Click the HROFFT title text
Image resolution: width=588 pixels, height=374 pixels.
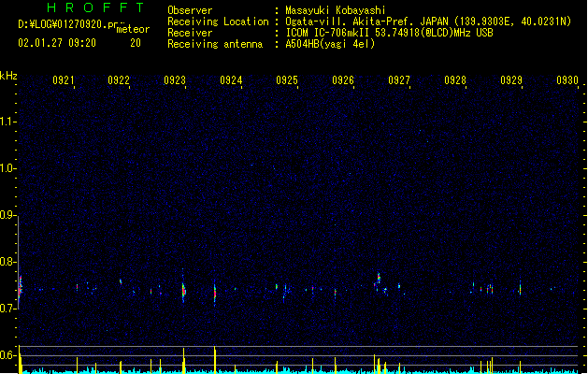(x=95, y=7)
